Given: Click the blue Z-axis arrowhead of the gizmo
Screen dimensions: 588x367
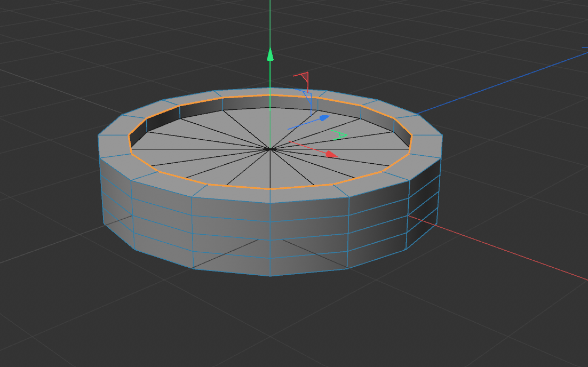Looking at the screenshot, I should pos(324,118).
